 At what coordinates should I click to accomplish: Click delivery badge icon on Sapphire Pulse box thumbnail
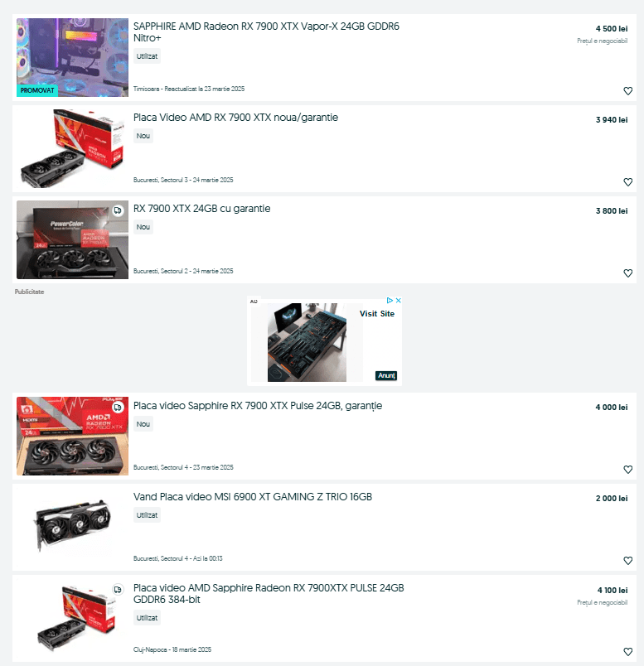[x=118, y=408]
